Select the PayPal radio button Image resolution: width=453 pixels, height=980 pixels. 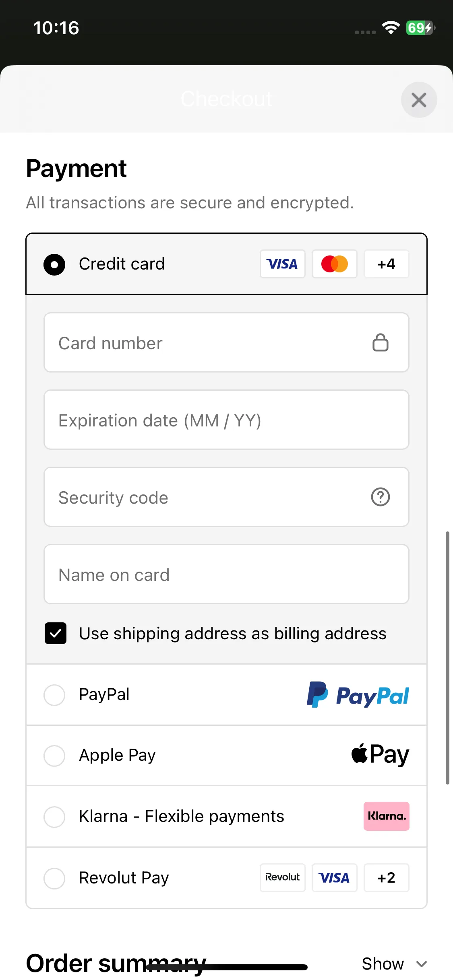[x=54, y=695]
